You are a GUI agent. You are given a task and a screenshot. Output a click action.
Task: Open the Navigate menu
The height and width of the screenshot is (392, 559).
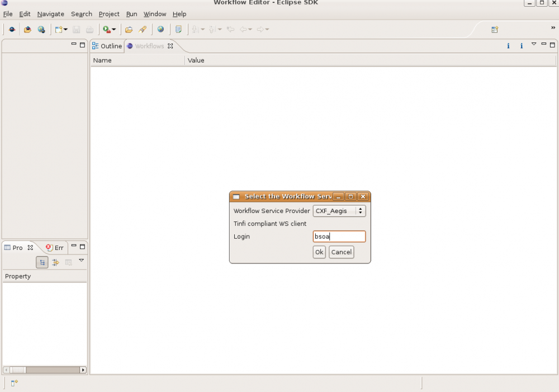[50, 14]
